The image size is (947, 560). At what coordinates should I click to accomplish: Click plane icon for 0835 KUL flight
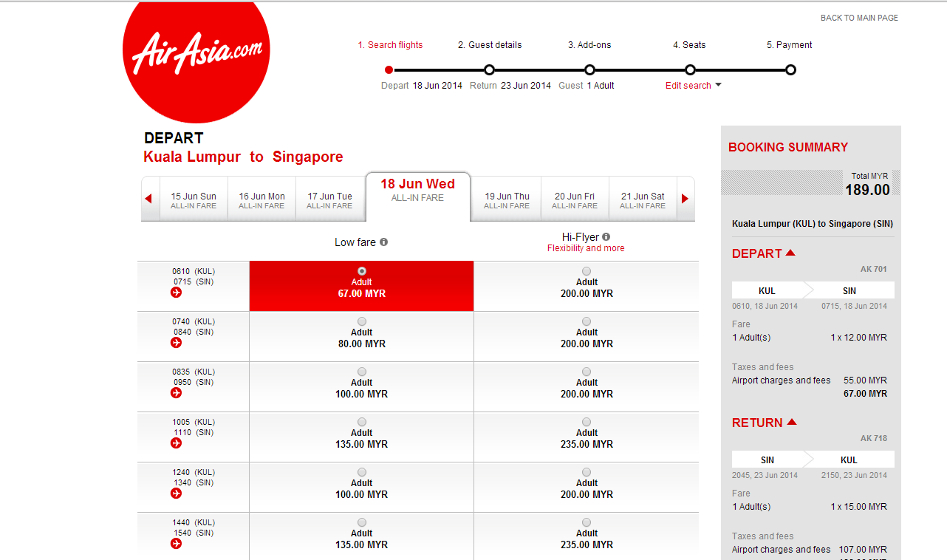(x=176, y=393)
